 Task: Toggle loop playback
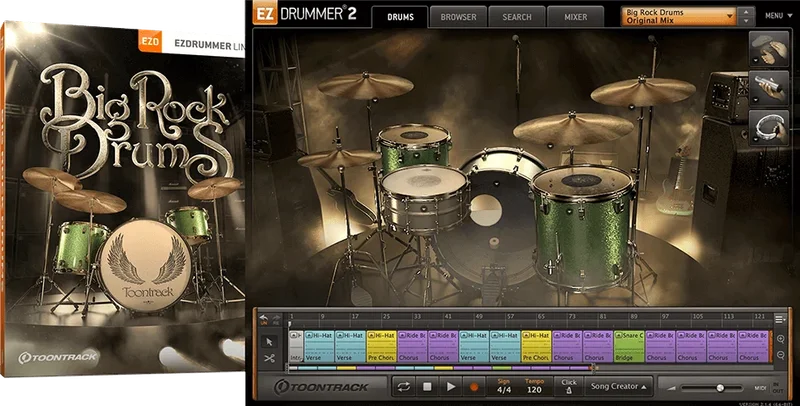[x=404, y=387]
